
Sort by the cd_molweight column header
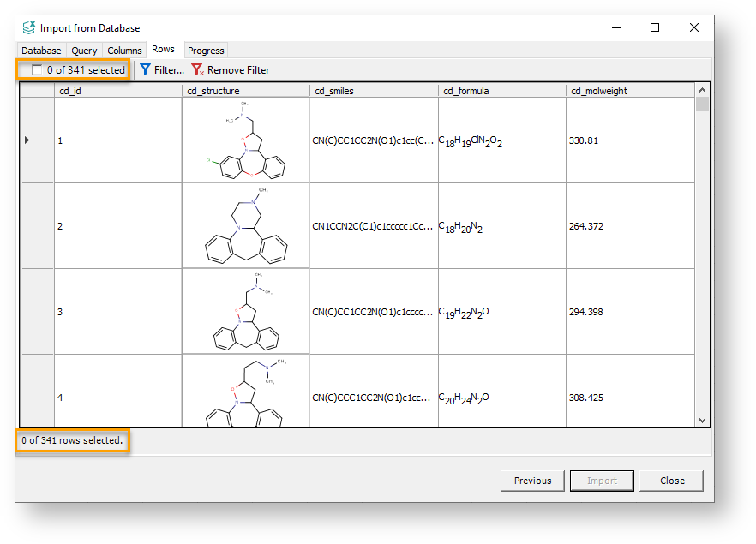click(x=630, y=91)
